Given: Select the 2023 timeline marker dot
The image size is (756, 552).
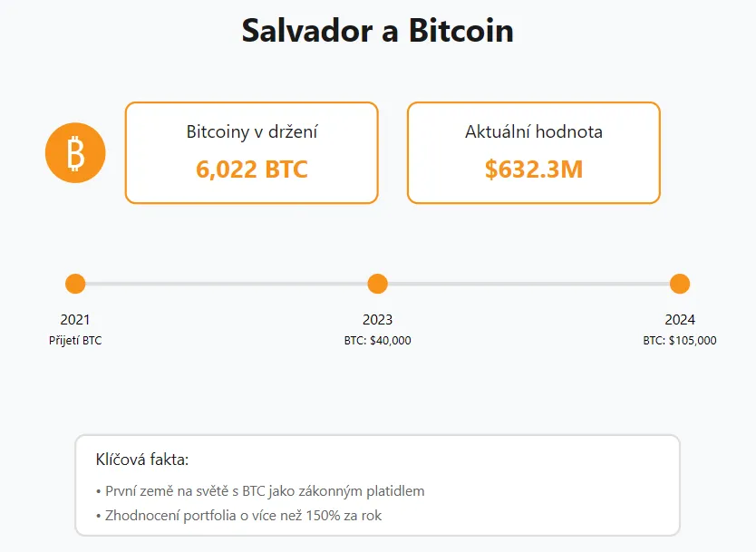Looking at the screenshot, I should point(377,284).
